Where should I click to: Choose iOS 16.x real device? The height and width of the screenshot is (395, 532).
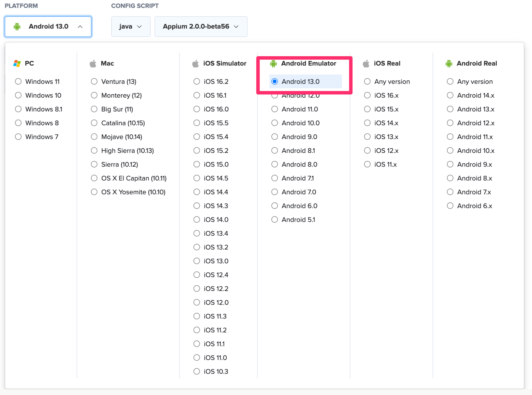381,95
